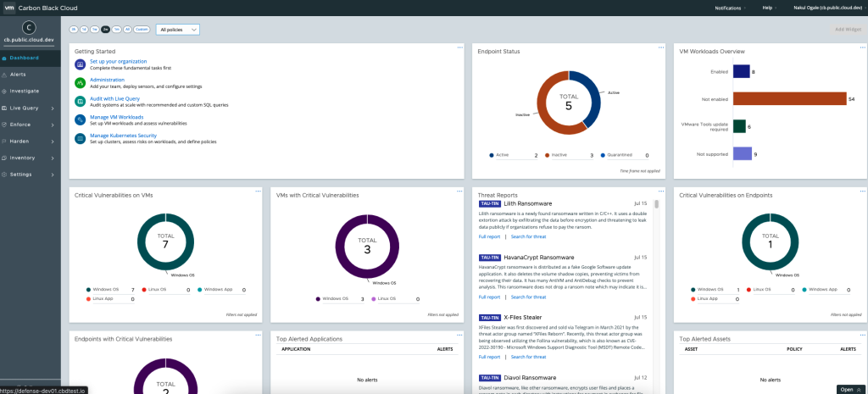Open Dashboard via its sidebar icon
This screenshot has height=394, width=868.
coord(4,58)
